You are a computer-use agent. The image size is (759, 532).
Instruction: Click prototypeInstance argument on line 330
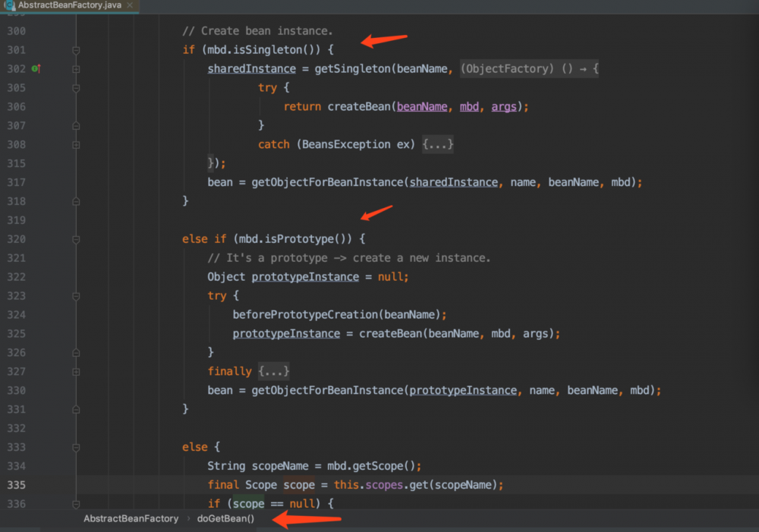pyautogui.click(x=463, y=390)
